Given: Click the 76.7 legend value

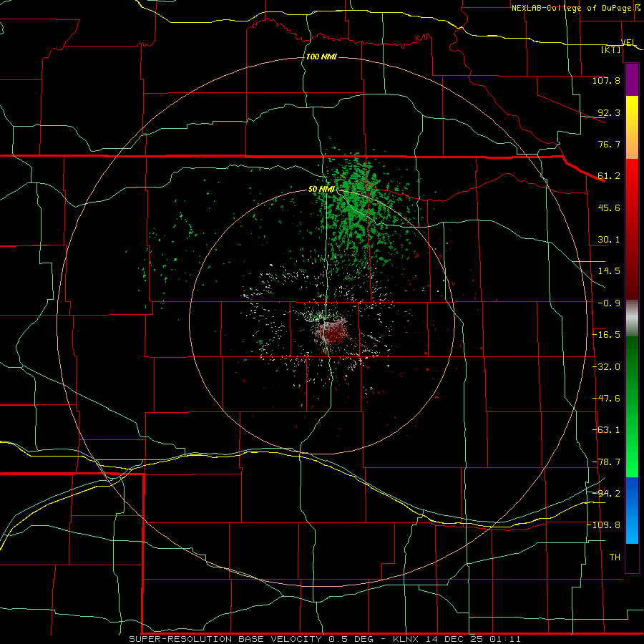Looking at the screenshot, I should tap(609, 144).
